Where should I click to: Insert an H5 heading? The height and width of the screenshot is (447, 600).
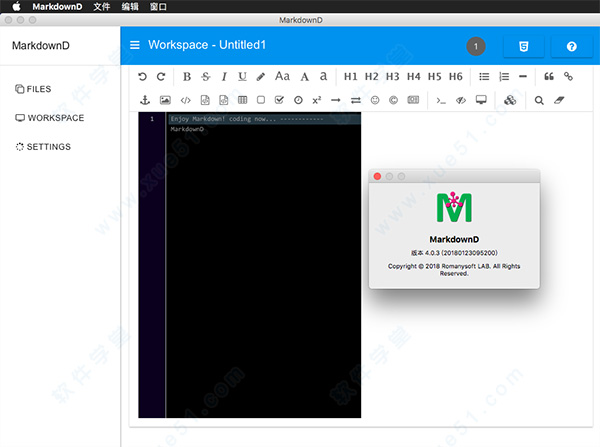[x=435, y=77]
